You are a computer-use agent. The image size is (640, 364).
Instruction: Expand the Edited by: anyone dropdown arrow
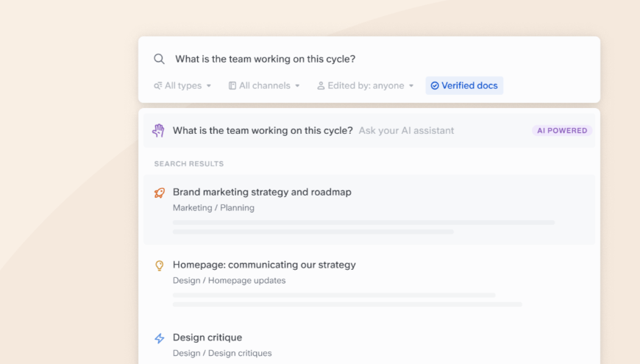tap(411, 86)
